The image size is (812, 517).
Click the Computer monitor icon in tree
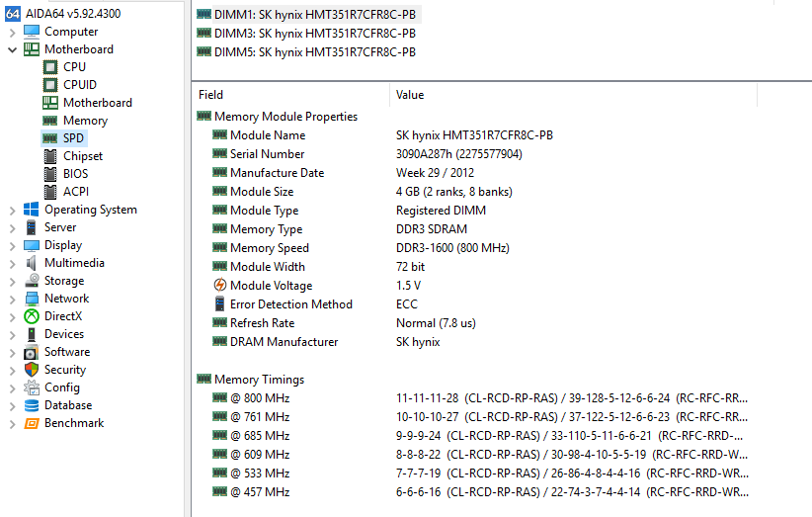click(x=31, y=32)
